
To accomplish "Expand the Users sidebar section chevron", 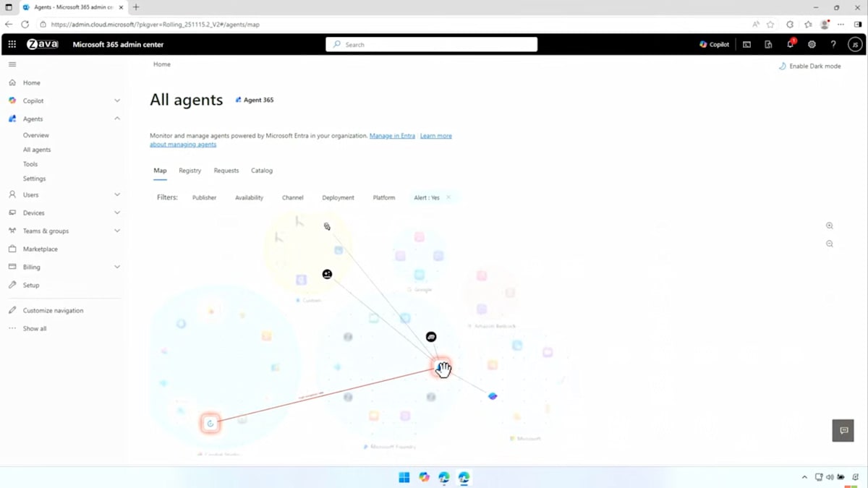I will (117, 194).
